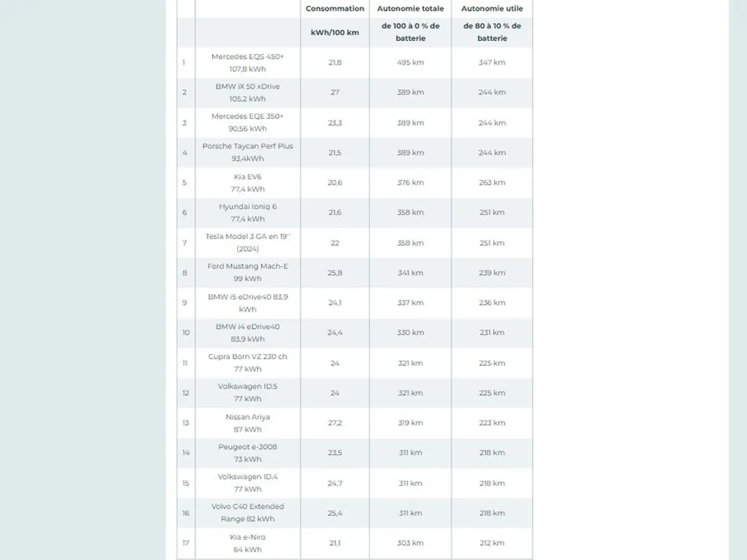The image size is (747, 560).
Task: Click Nissan Ariya's 27,2 consumption value
Action: pos(335,423)
